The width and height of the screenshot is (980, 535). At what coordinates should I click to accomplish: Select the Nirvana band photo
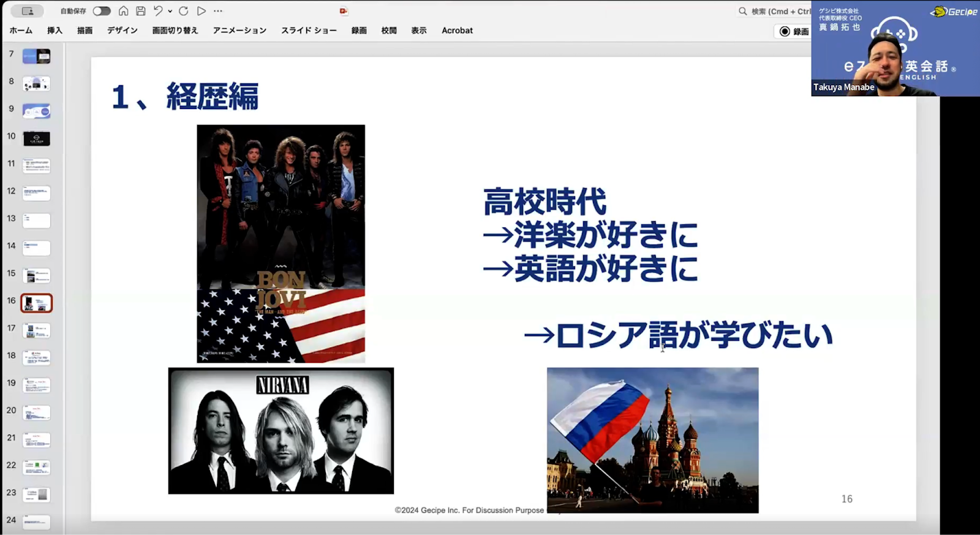tap(281, 431)
